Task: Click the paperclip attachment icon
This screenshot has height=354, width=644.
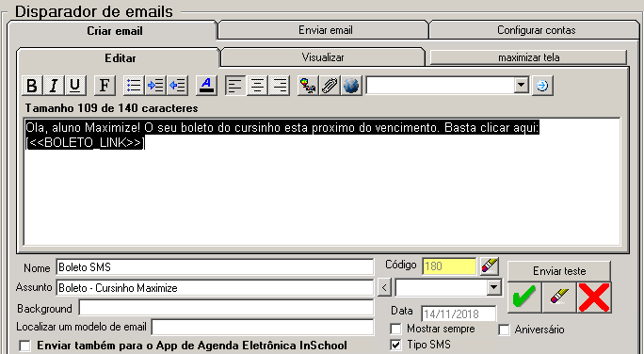Action: [330, 86]
